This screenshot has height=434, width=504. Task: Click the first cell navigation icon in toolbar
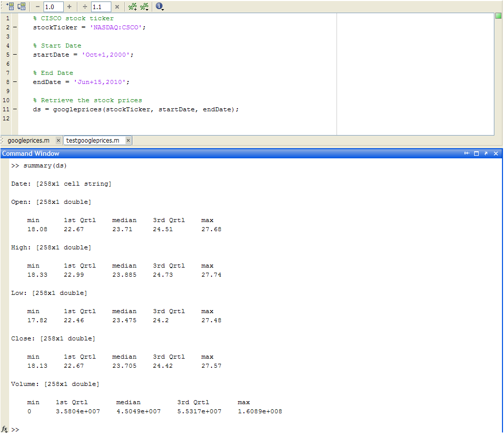(10, 7)
